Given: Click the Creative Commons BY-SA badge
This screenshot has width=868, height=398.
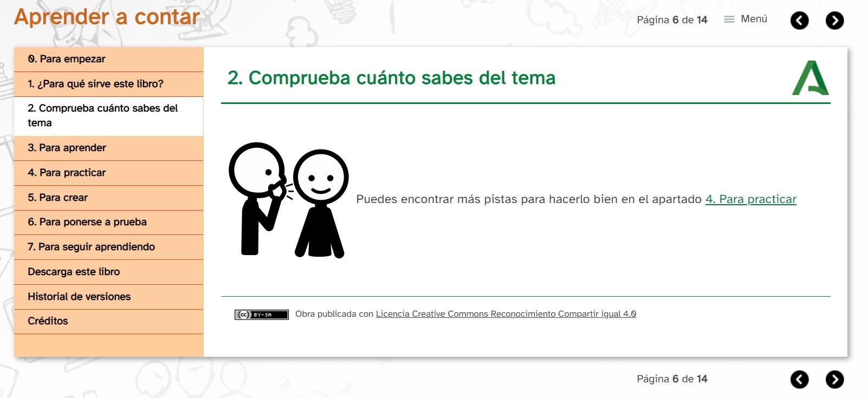Looking at the screenshot, I should (x=261, y=315).
